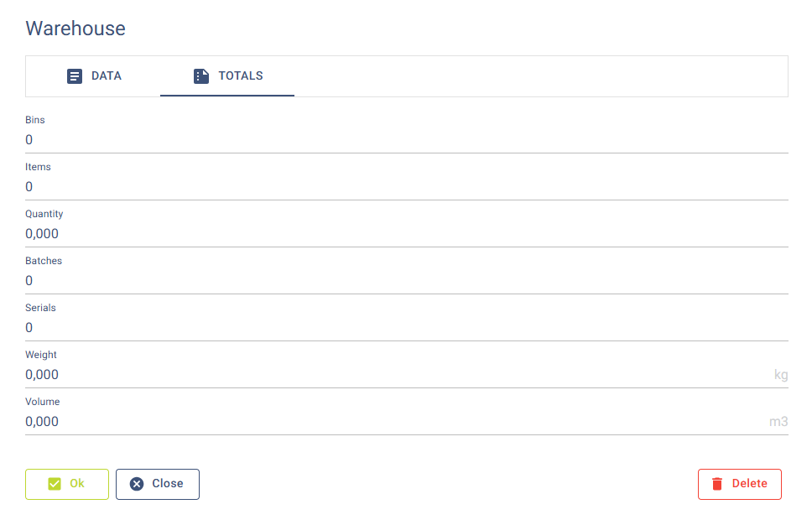The image size is (812, 525).
Task: Click into the Quantity field
Action: [406, 234]
